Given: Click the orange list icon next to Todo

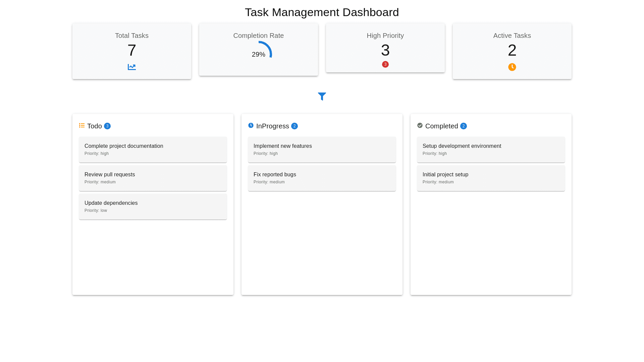Looking at the screenshot, I should click(x=82, y=125).
